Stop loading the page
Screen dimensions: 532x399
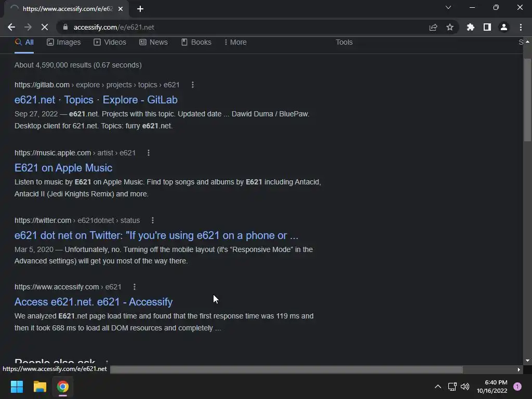45,27
